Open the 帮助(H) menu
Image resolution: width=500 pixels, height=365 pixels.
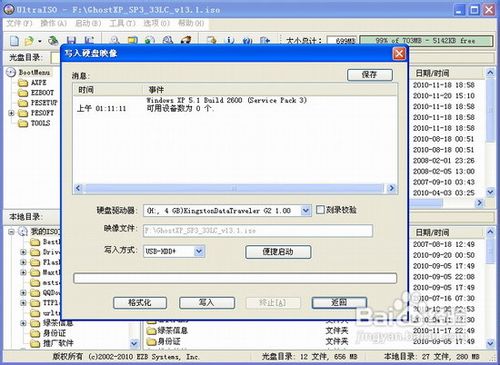click(x=191, y=23)
